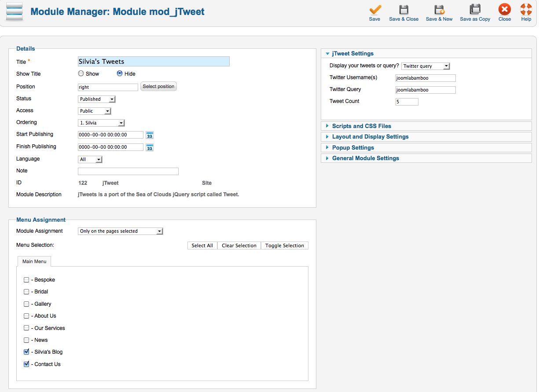
Task: Check the About Us checkbox
Action: [x=26, y=316]
